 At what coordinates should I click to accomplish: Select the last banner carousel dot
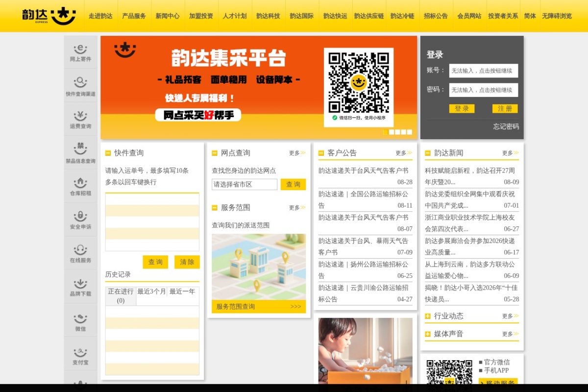[x=410, y=132]
